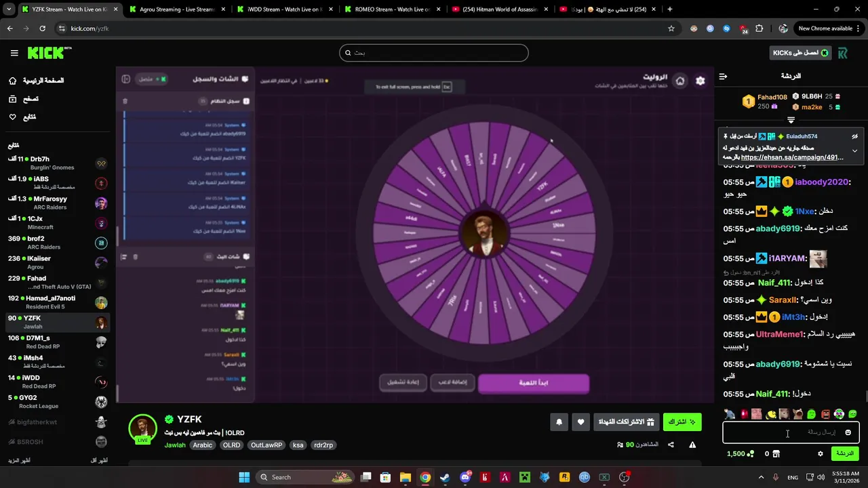
Task: Toggle the notification bell for YZFK
Action: (x=559, y=422)
